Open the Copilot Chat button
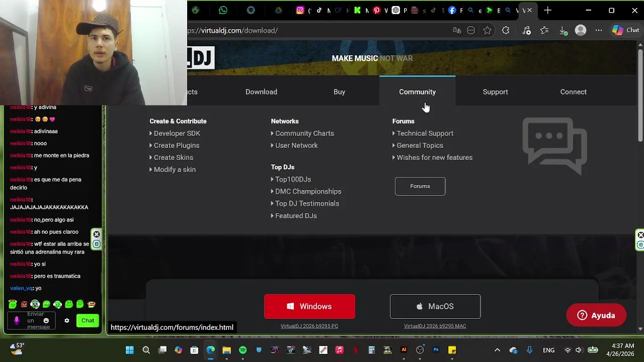Screen dimensions: 644x362 click(x=625, y=30)
